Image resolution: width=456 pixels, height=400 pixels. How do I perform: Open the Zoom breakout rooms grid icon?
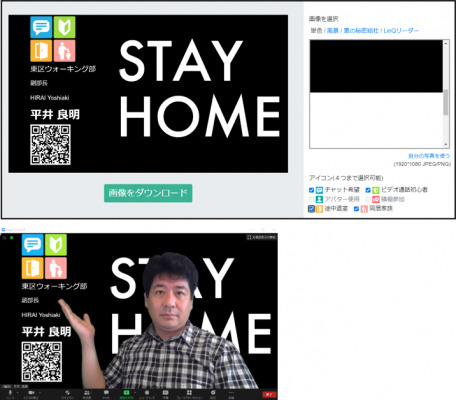point(189,392)
